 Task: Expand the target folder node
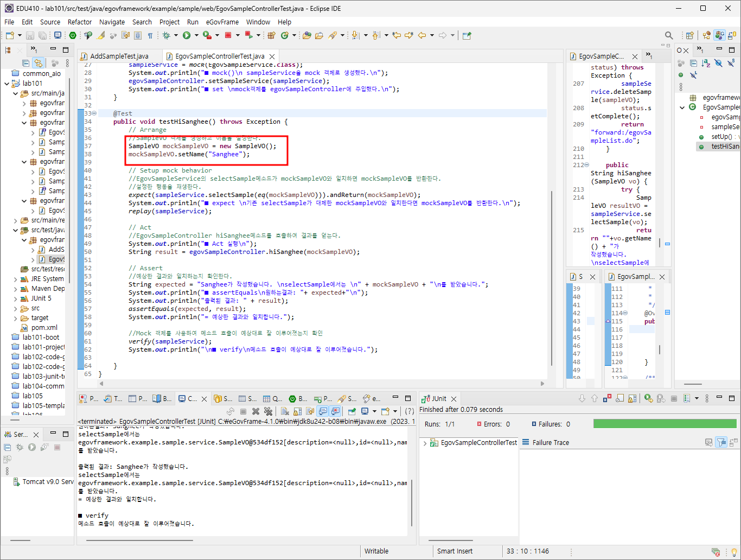[x=15, y=318]
